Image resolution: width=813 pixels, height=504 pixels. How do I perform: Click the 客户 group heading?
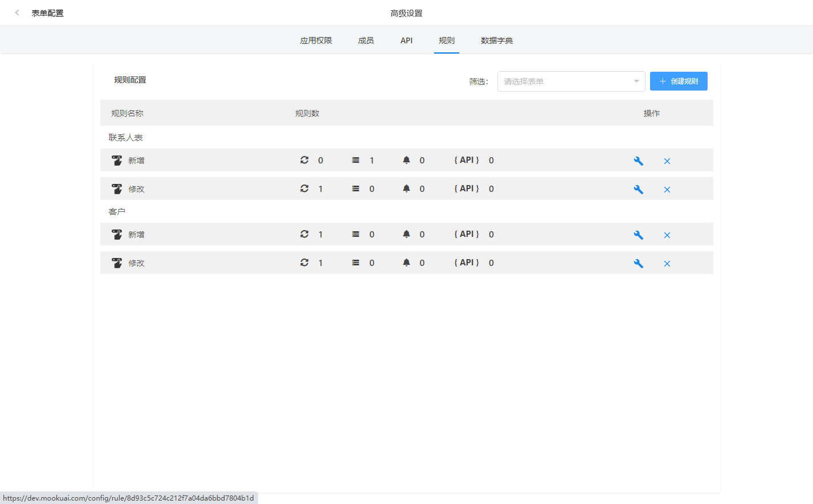(117, 212)
